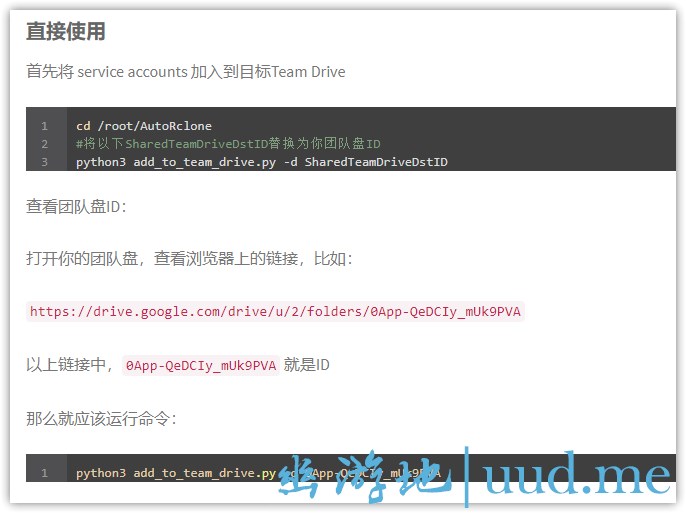Click the 查看团队盘ID text
This screenshot has width=686, height=513.
pos(76,207)
